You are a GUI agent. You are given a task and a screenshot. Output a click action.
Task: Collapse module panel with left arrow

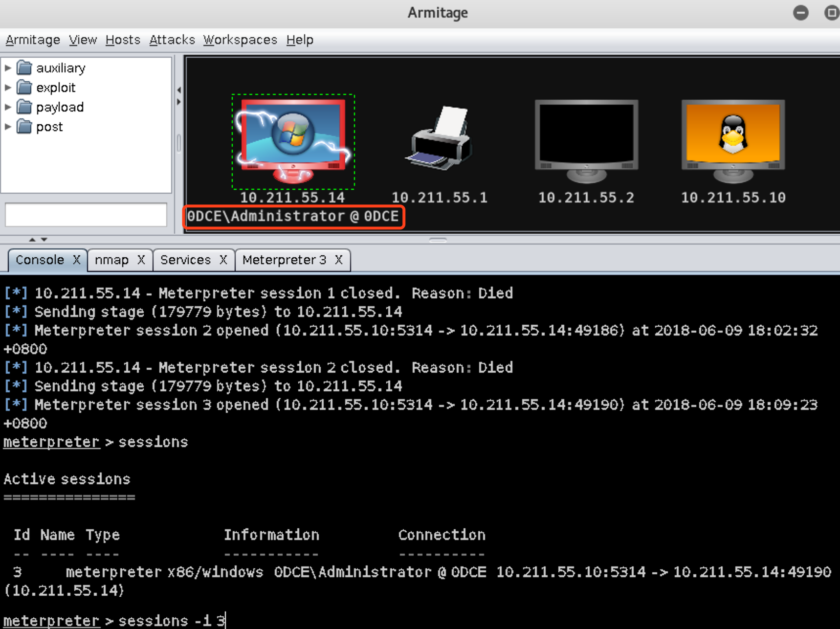click(x=179, y=90)
